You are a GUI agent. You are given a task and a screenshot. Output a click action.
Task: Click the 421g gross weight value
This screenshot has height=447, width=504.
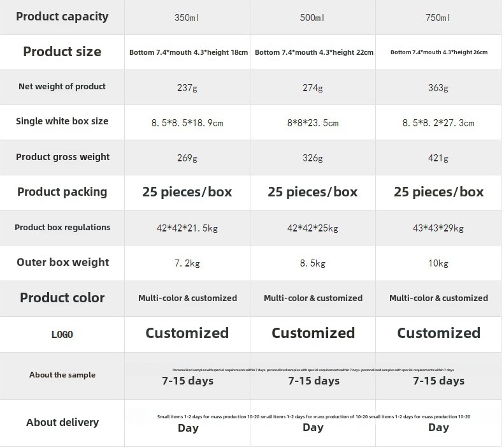point(438,158)
